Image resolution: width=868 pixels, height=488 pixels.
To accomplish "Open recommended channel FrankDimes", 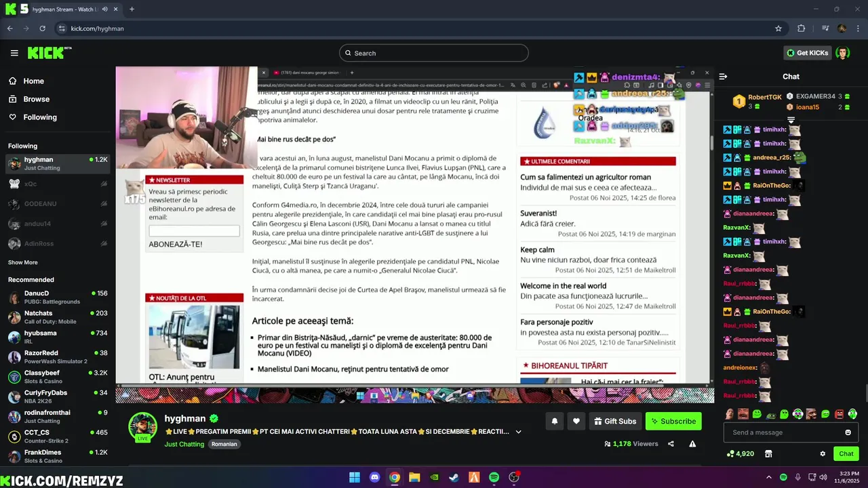I will pyautogui.click(x=58, y=455).
